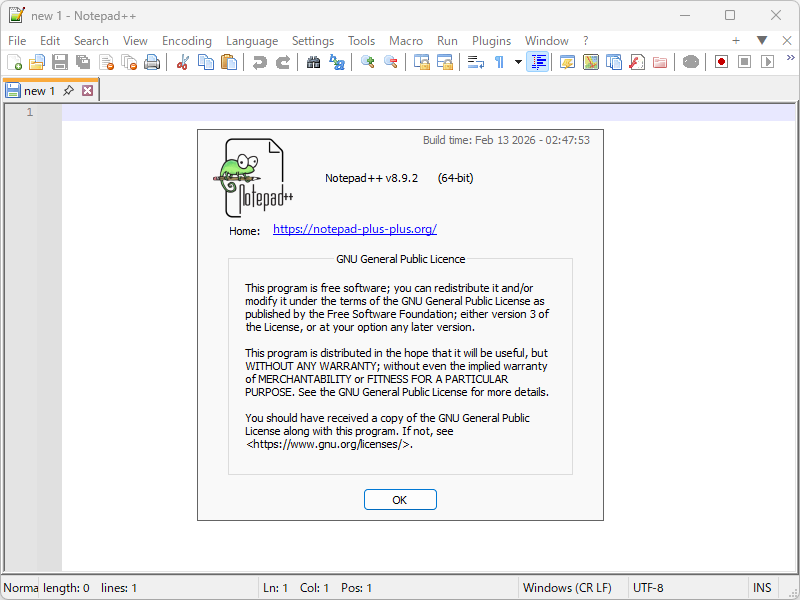The image size is (800, 600).
Task: Open the dropdown next to the pilcrow icon
Action: 516,61
